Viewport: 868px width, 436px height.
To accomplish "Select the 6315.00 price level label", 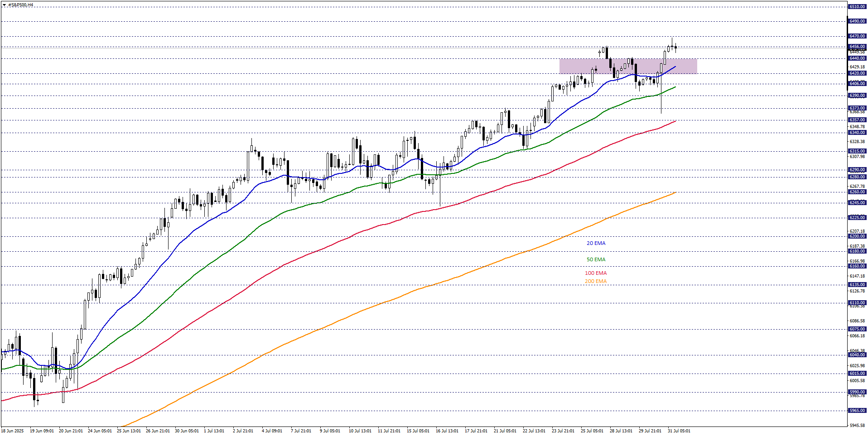I will point(857,151).
